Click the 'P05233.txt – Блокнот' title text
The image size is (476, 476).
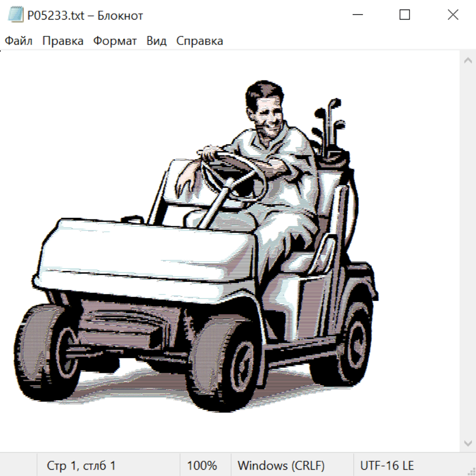(85, 16)
